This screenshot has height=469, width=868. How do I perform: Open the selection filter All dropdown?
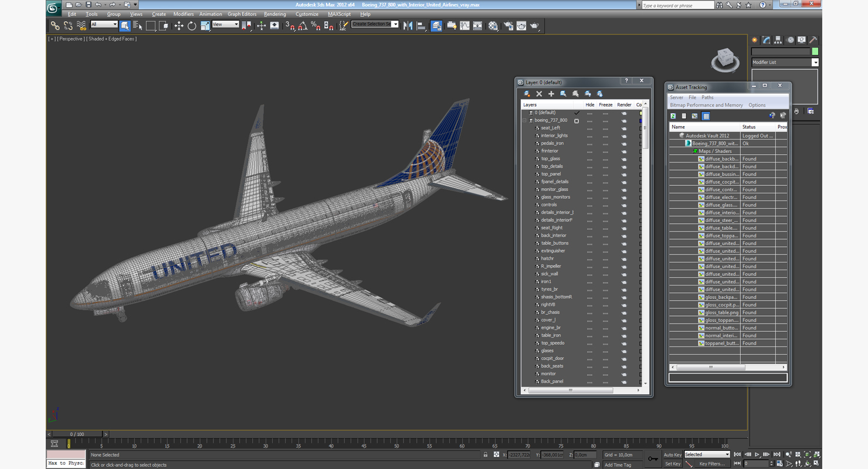[104, 25]
